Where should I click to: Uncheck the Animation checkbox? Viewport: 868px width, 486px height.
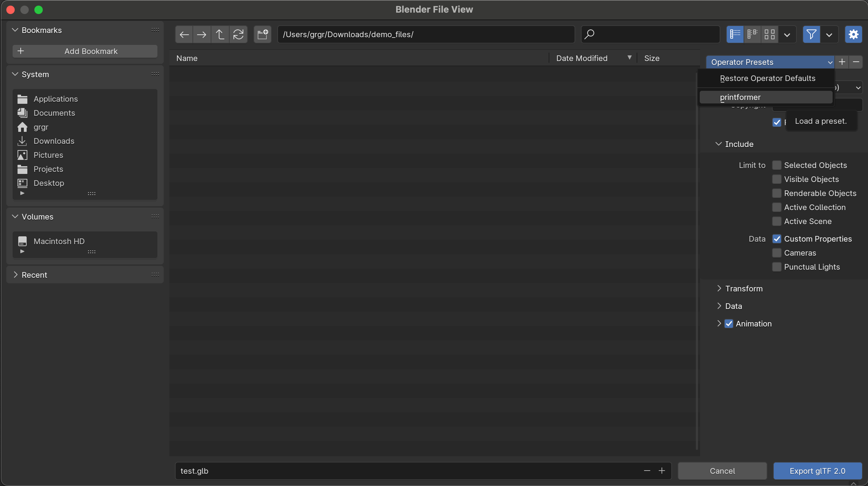click(729, 324)
